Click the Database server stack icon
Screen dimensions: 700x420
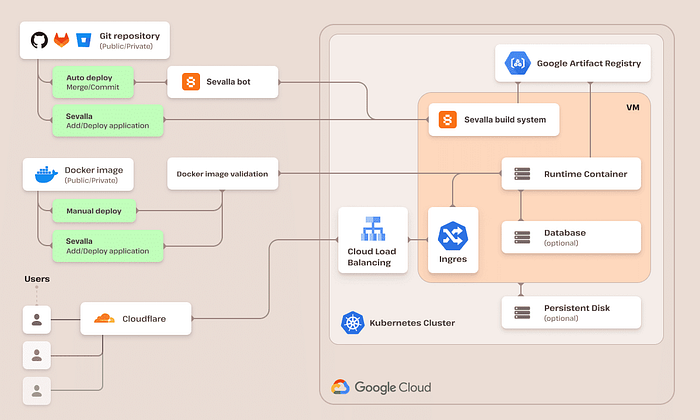pos(522,237)
